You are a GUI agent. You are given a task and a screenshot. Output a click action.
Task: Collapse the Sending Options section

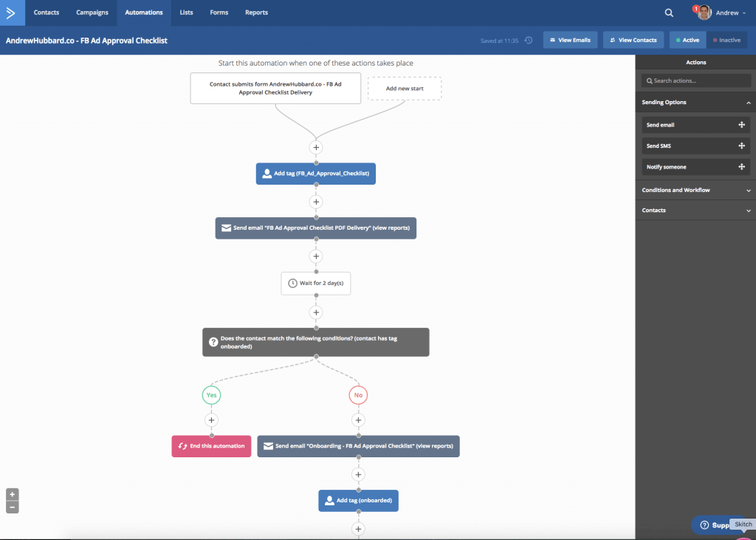click(x=748, y=103)
